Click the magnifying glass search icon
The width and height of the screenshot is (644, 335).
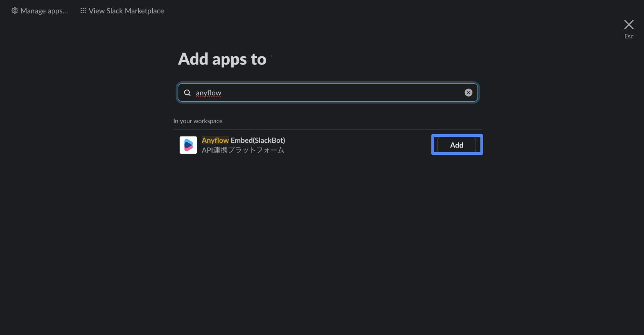(187, 93)
